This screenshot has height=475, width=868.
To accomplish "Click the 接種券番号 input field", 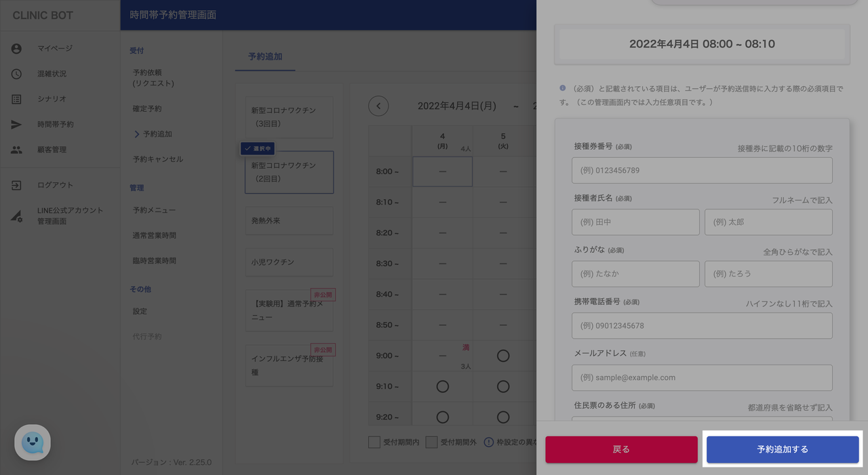I will tap(702, 171).
